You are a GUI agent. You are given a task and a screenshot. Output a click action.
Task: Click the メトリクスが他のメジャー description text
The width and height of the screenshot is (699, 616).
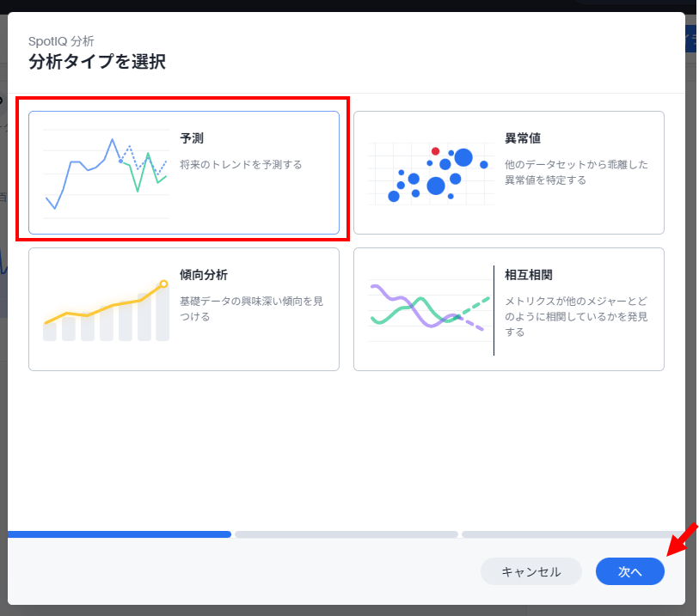click(x=576, y=302)
